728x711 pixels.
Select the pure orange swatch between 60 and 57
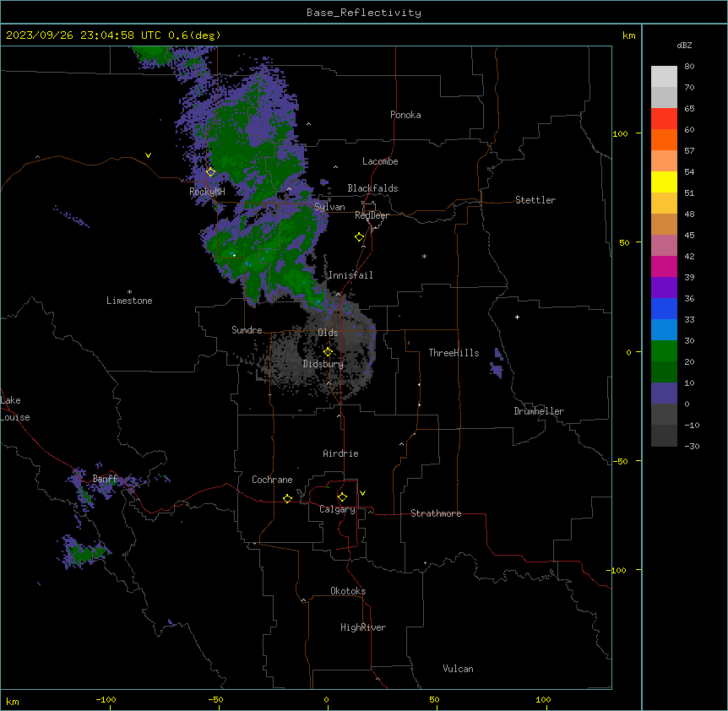[664, 139]
